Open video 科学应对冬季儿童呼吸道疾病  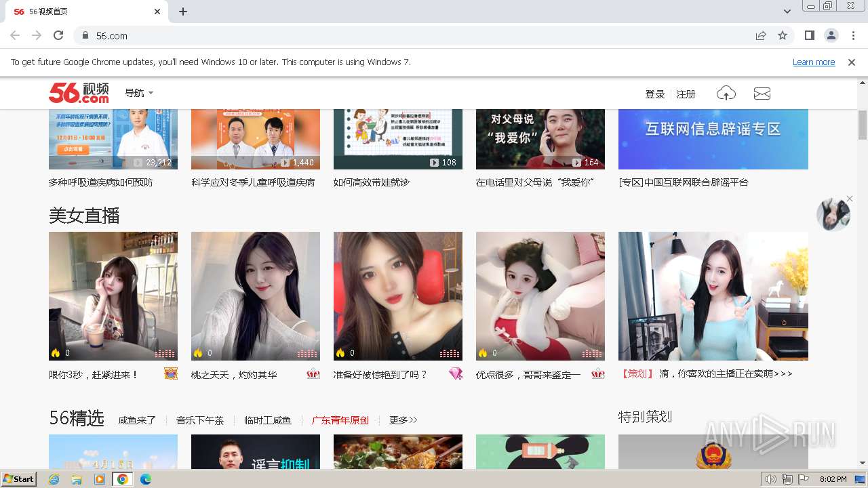point(256,139)
